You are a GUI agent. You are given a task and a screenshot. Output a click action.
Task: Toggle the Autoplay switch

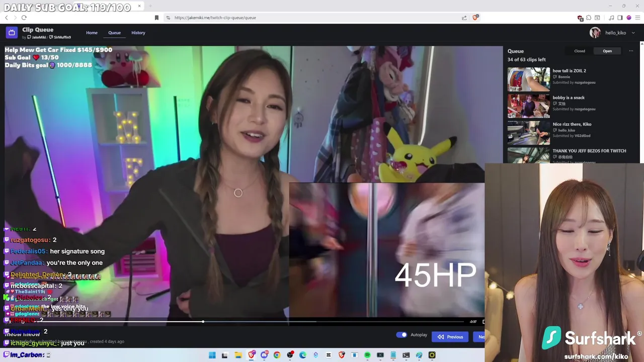pyautogui.click(x=401, y=335)
